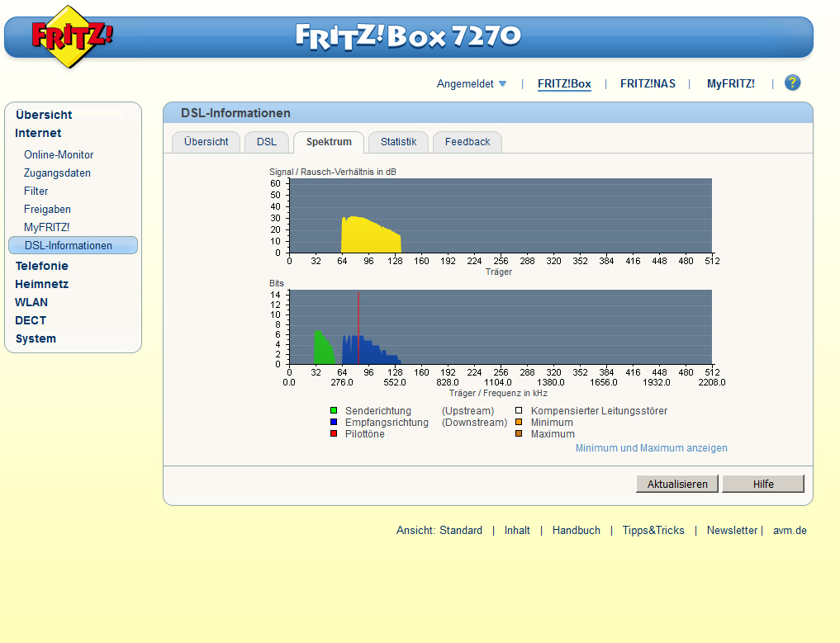Select DSL-Informationen in the sidebar

74,245
